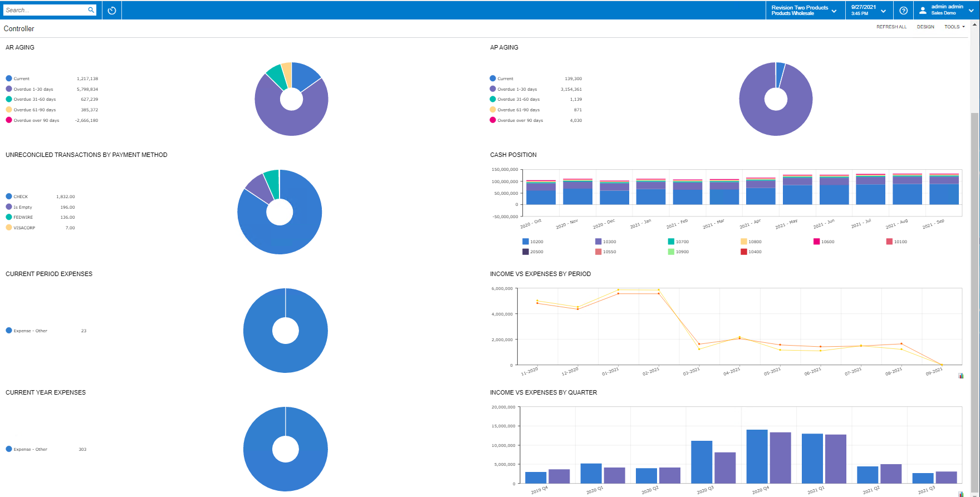Open the recently visited history icon
Viewport: 980px width, 497px height.
pyautogui.click(x=112, y=10)
